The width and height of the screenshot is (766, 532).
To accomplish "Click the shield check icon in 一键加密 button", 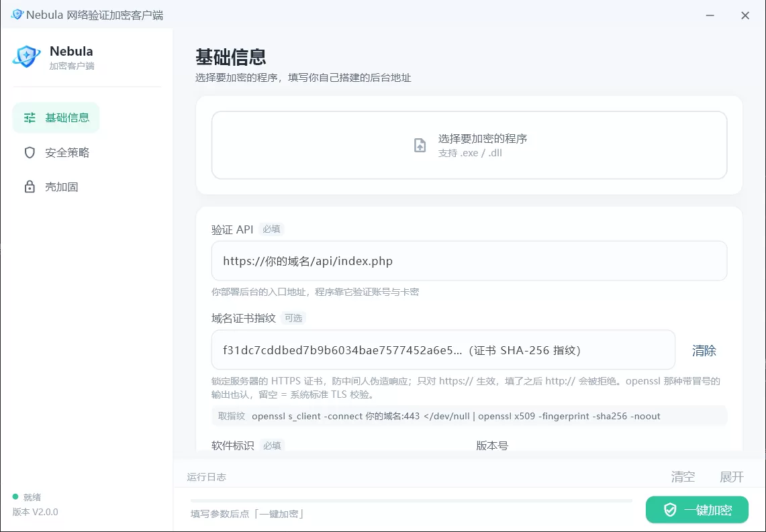I will tap(670, 510).
